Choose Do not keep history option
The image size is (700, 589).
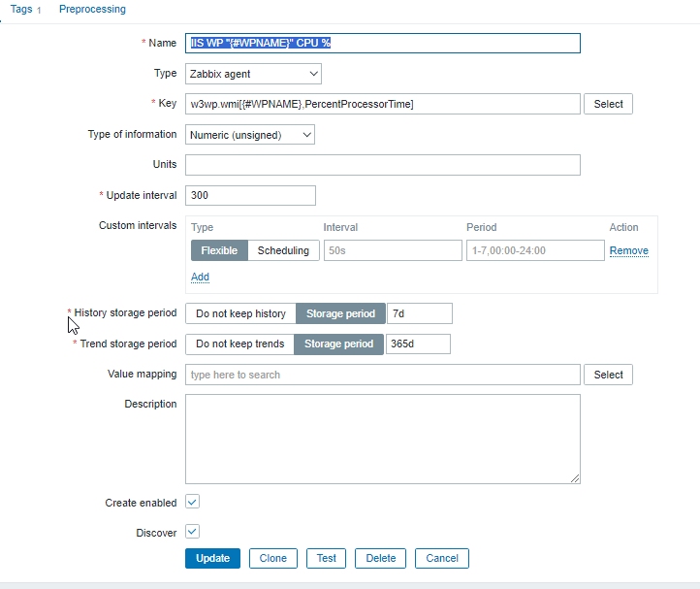pyautogui.click(x=240, y=313)
